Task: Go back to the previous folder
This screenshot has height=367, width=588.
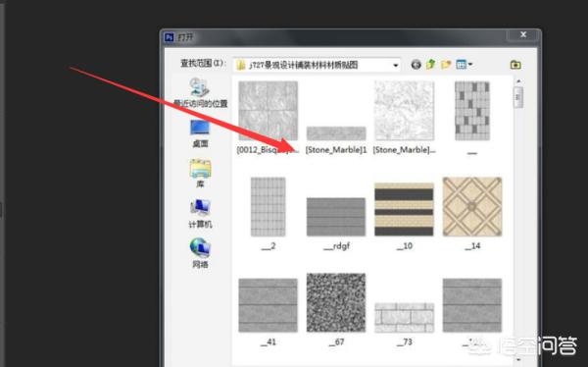Action: 416,65
